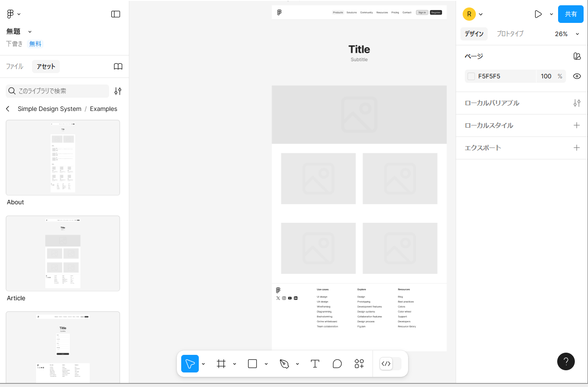
Task: Click the Register button on canvas
Action: tap(436, 12)
